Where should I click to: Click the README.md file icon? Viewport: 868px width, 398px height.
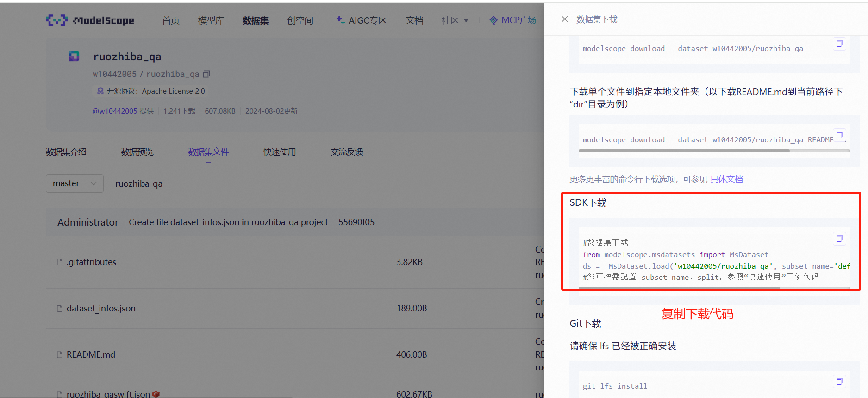pos(60,355)
